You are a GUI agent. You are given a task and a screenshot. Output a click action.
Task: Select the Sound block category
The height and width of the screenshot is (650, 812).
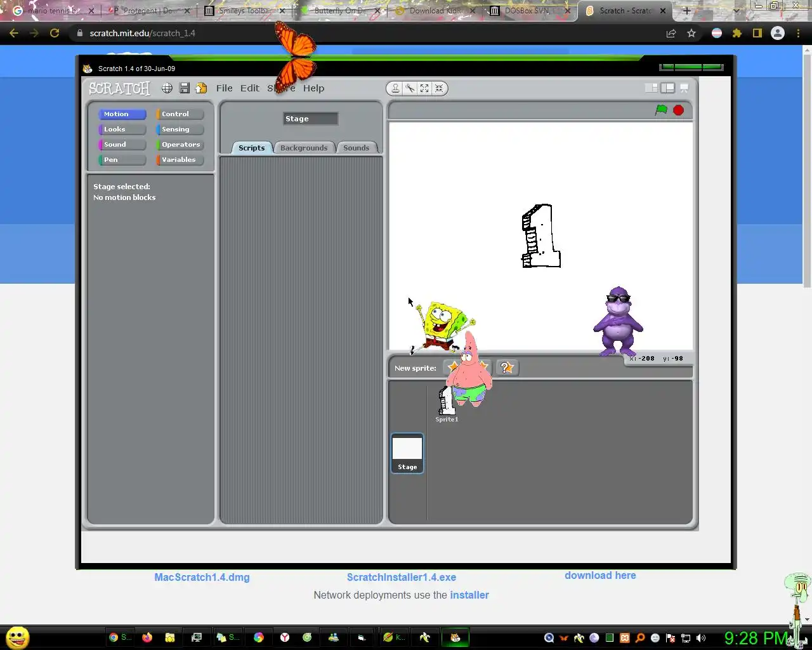point(122,145)
